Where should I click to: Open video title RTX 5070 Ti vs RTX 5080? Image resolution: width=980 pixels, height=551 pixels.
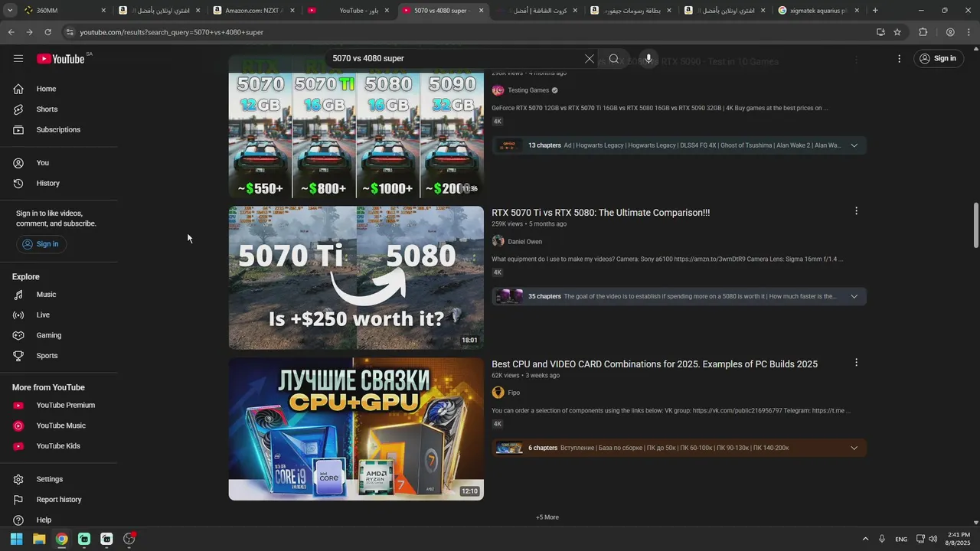coord(600,213)
